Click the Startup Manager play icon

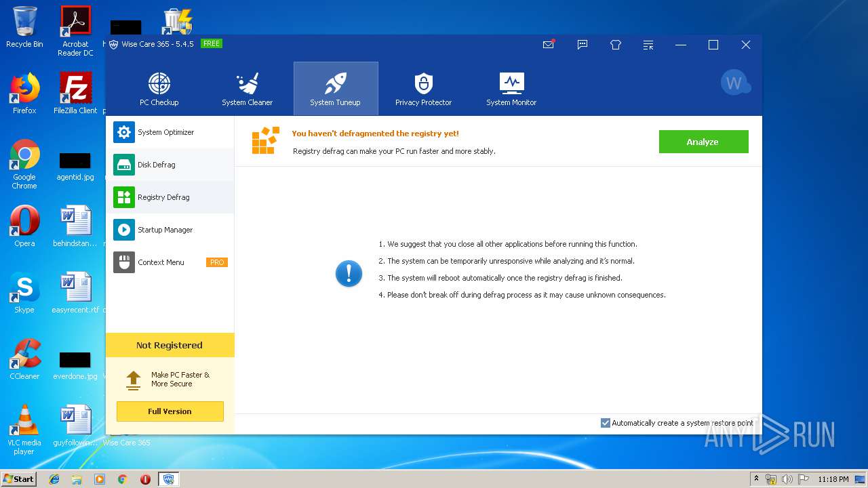(x=123, y=230)
